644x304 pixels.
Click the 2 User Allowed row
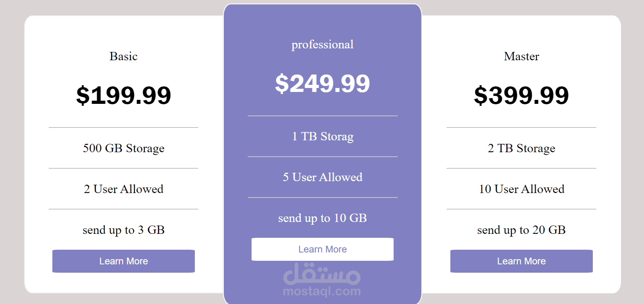(x=123, y=189)
